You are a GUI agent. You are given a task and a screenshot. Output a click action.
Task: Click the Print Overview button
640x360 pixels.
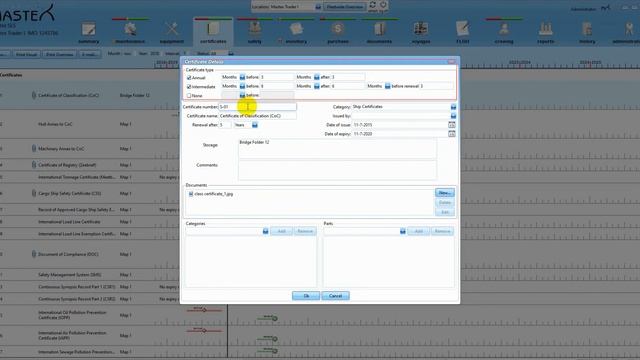click(60, 54)
